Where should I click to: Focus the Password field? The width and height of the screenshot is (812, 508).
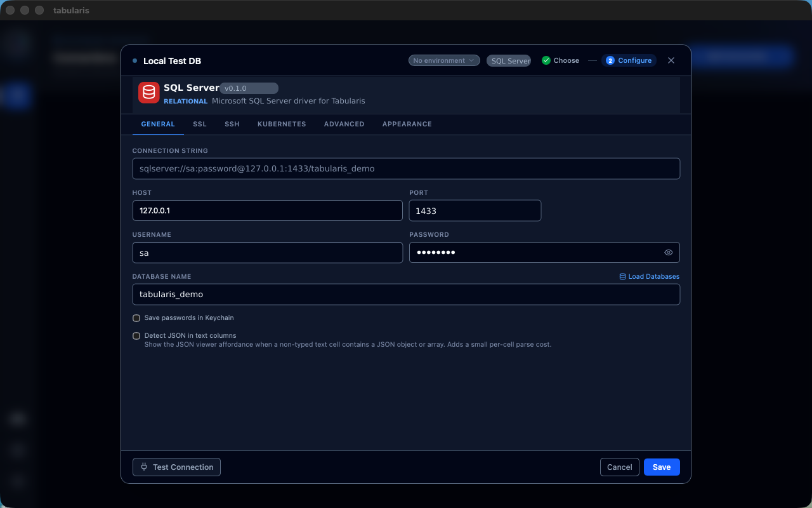544,253
